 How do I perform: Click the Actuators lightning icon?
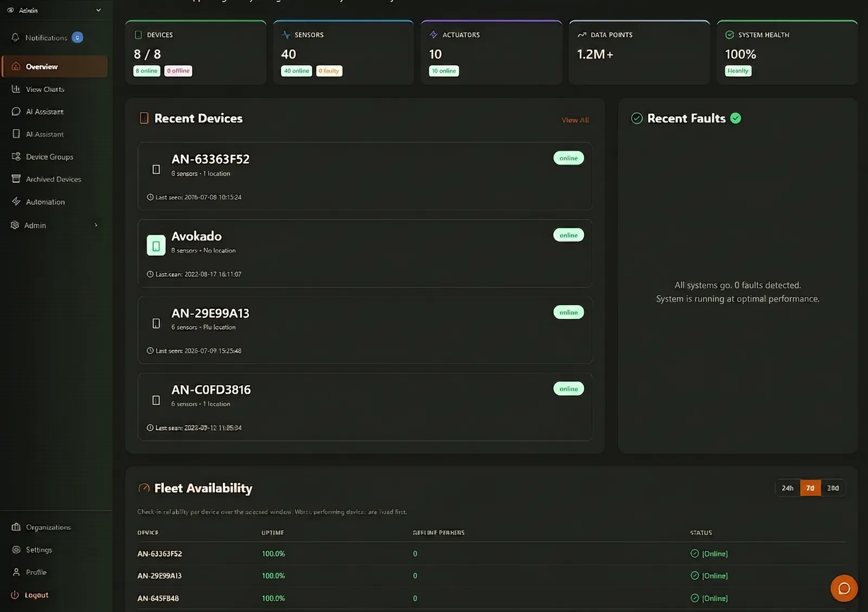click(433, 35)
